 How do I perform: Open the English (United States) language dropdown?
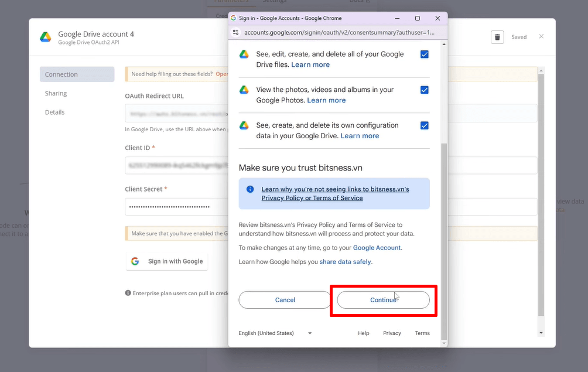pyautogui.click(x=275, y=333)
